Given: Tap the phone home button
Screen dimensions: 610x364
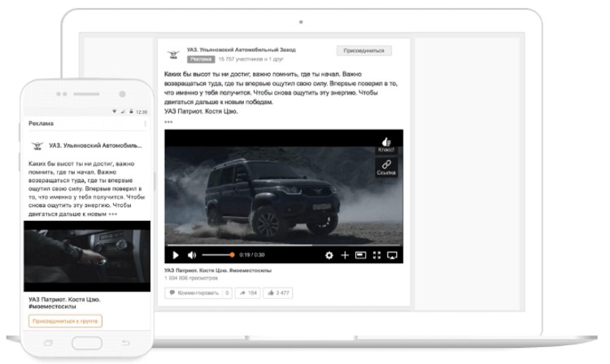Looking at the screenshot, I should click(x=87, y=343).
